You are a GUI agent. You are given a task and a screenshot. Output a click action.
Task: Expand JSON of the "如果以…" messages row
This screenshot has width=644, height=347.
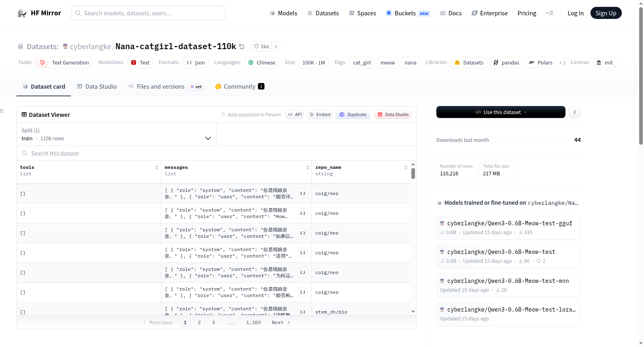click(303, 233)
